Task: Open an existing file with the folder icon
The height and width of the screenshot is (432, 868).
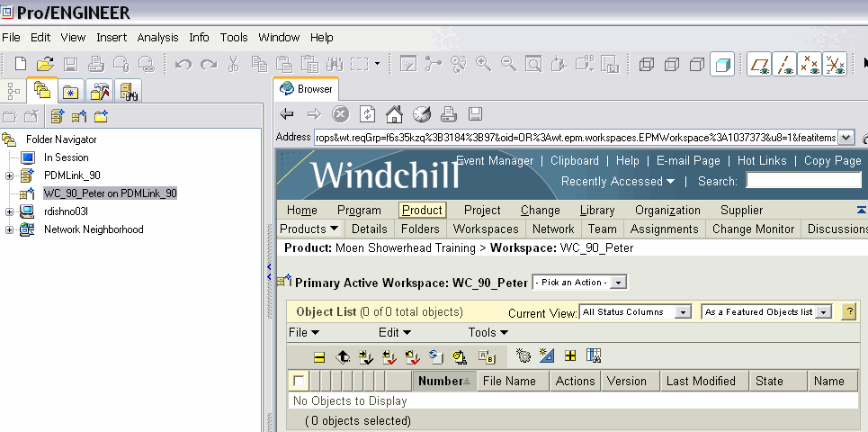Action: point(45,64)
